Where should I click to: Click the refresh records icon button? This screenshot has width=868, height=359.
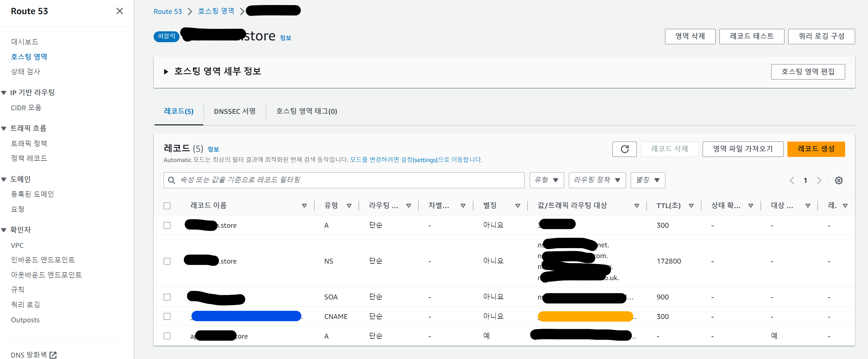(624, 149)
